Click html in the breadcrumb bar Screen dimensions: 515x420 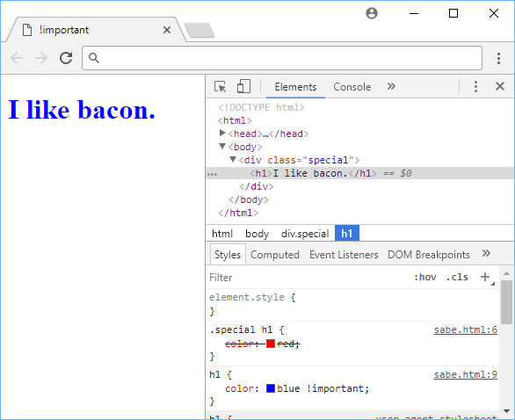tap(222, 234)
